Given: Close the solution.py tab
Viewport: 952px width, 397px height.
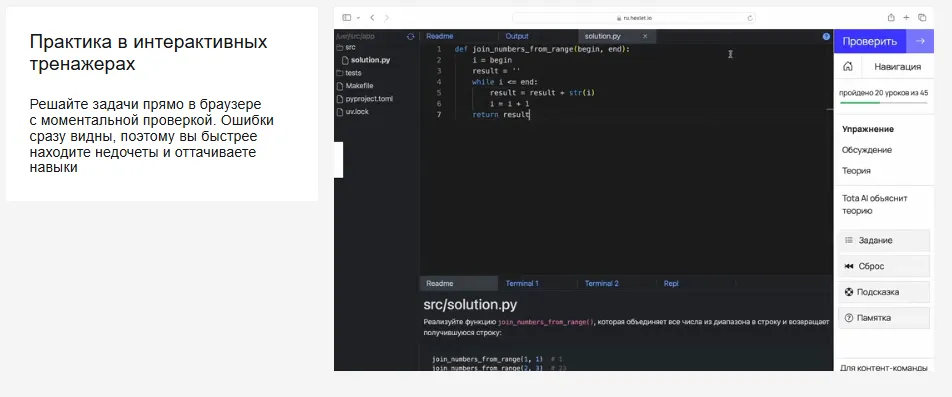Looking at the screenshot, I should point(645,36).
